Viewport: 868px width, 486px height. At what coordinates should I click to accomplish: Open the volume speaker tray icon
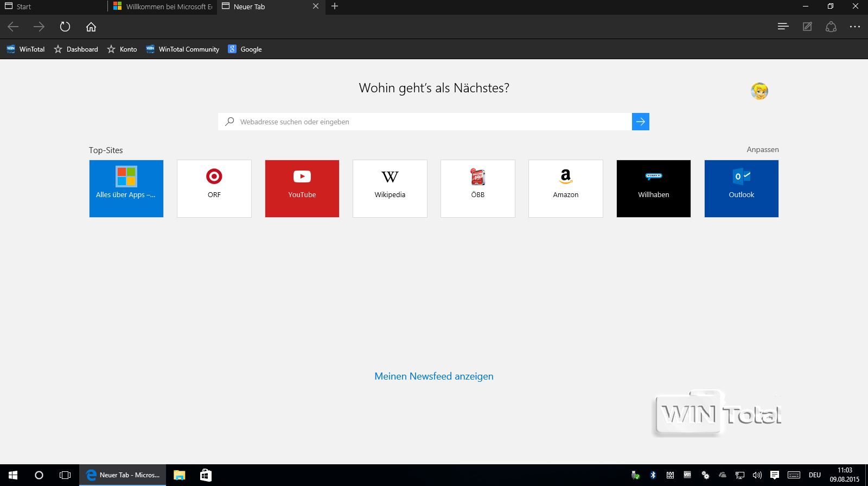(x=757, y=475)
